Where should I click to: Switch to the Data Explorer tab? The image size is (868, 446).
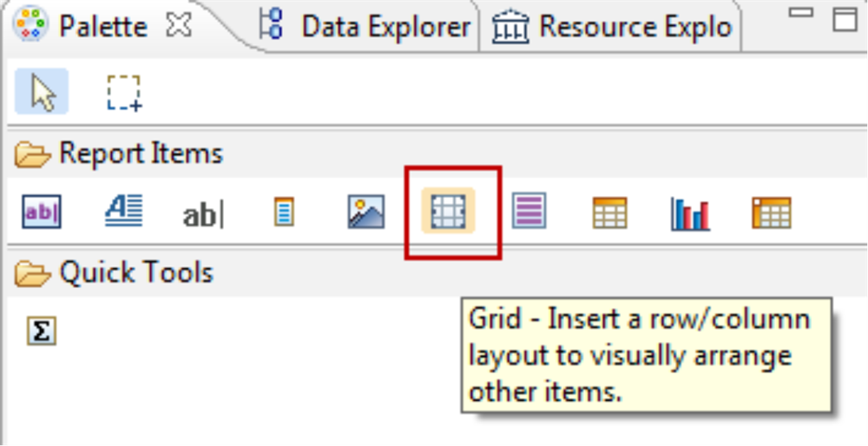365,27
